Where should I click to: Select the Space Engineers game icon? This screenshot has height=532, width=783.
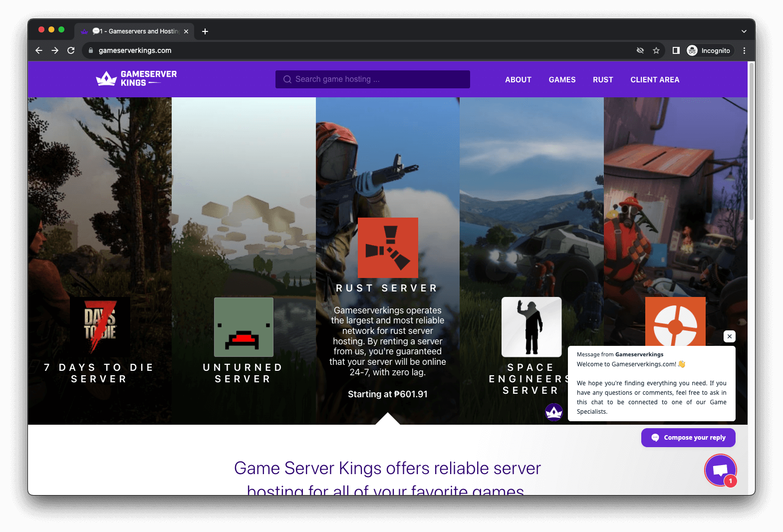[x=531, y=327]
